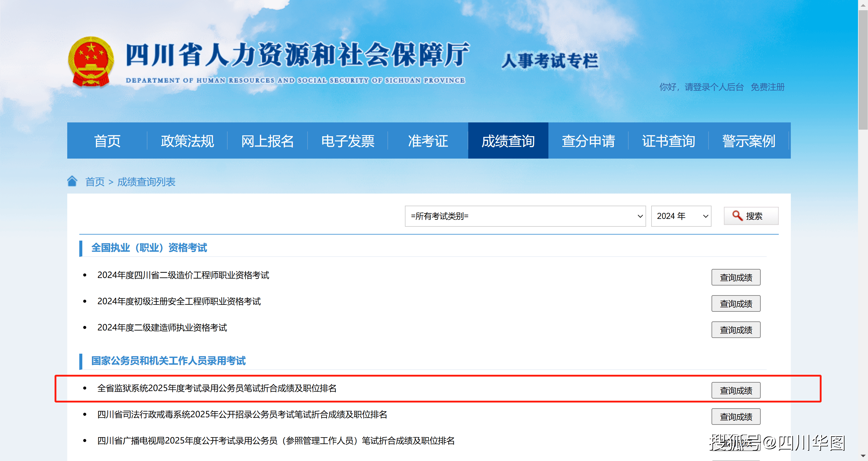Query scores for 全省监狱系统2025年度考试
Image resolution: width=868 pixels, height=461 pixels.
736,390
